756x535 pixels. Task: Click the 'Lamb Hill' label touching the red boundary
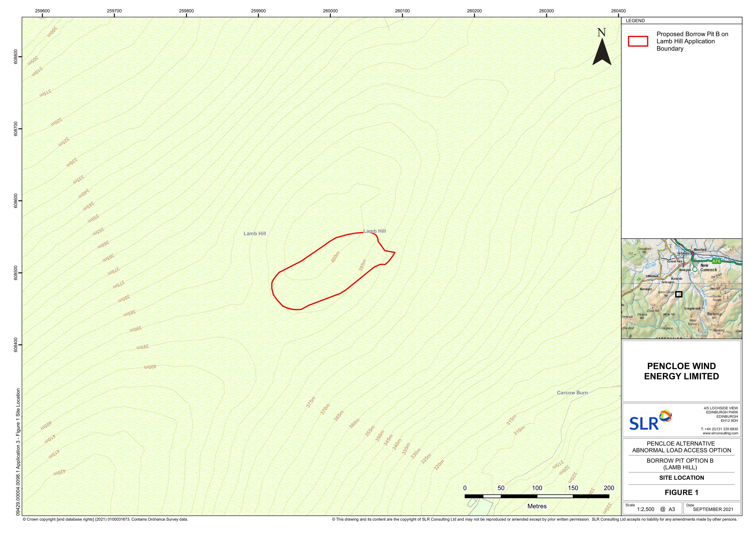(x=374, y=231)
